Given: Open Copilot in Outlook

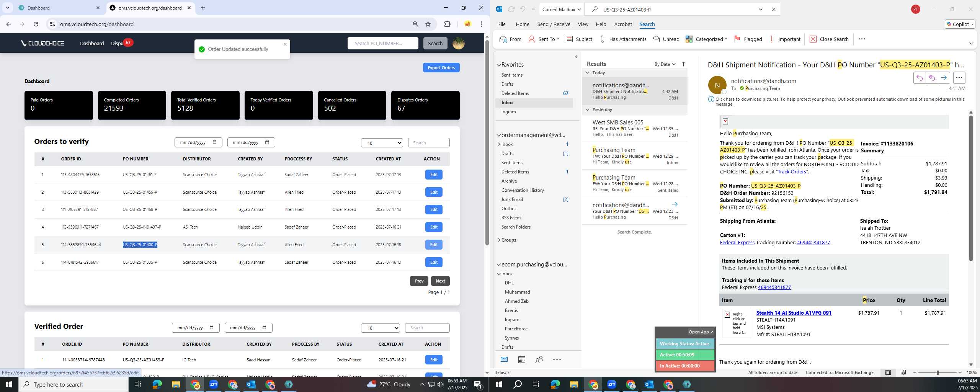Looking at the screenshot, I should (960, 24).
